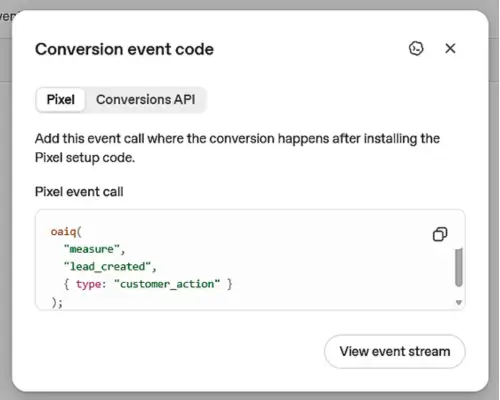Image resolution: width=500 pixels, height=400 pixels.
Task: Select the Pixel tab
Action: [61, 100]
